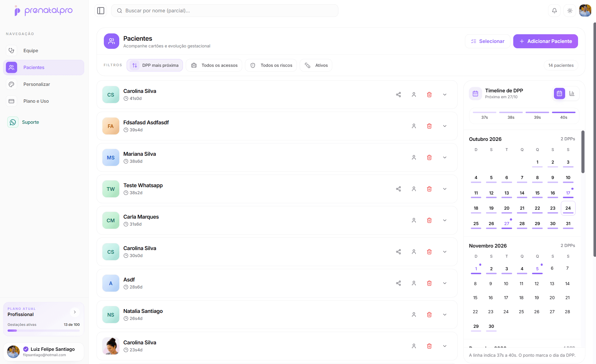Switch DPP timeline to calendar view
The width and height of the screenshot is (596, 364).
coord(560,93)
